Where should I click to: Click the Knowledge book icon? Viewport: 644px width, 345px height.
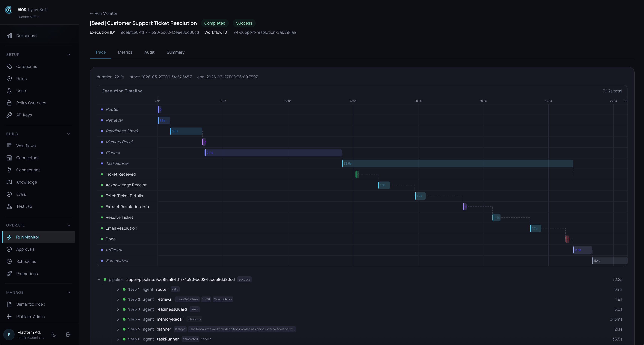[9, 182]
